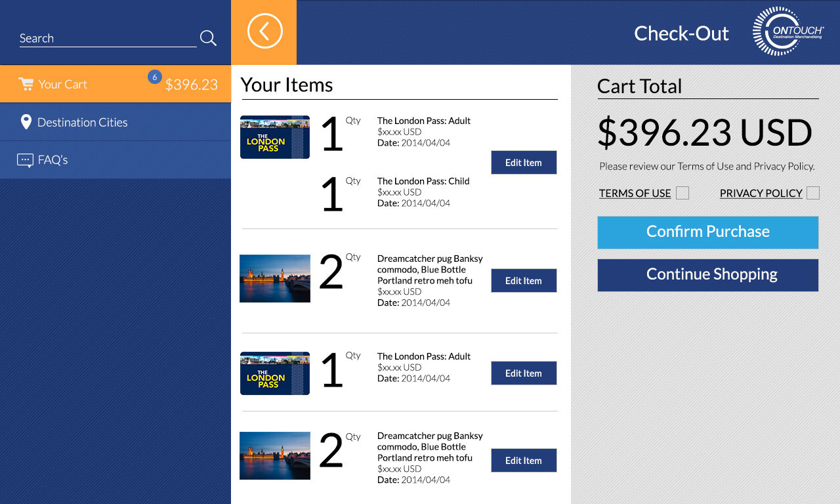Click the Continue Shopping button
Image resolution: width=840 pixels, height=504 pixels.
[x=708, y=275]
